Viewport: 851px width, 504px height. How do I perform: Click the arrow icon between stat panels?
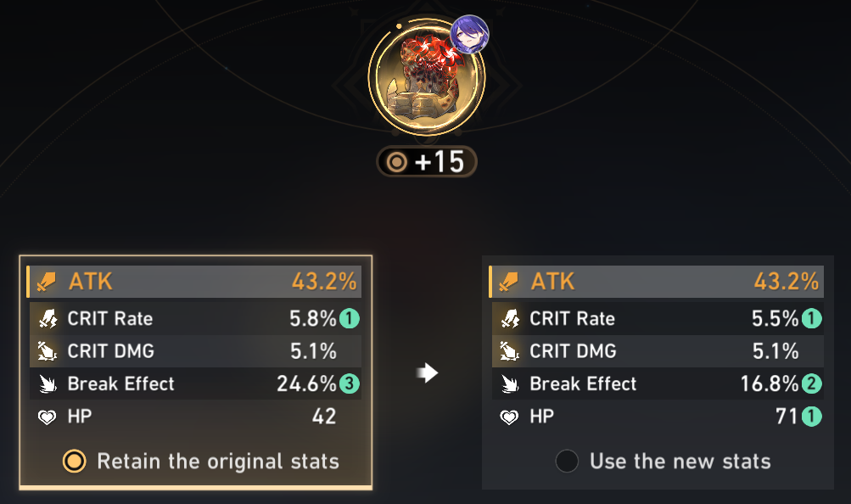(427, 372)
